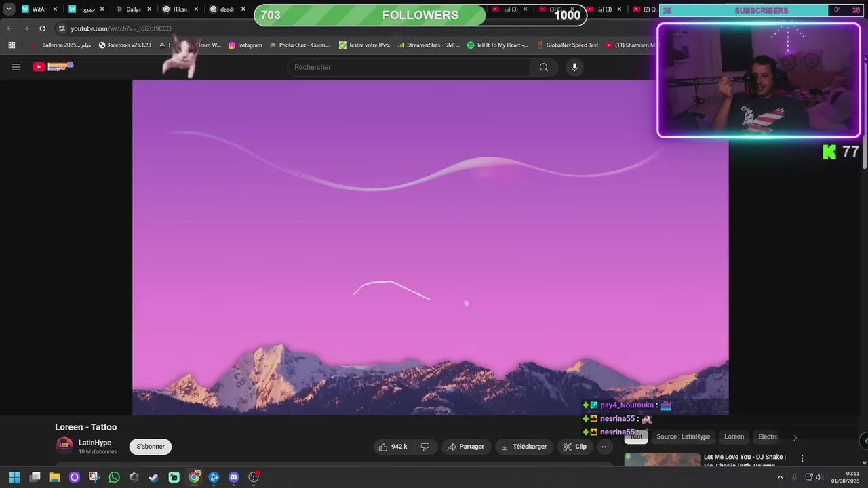868x488 pixels.
Task: Close the WitAn tab
Action: 56,9
